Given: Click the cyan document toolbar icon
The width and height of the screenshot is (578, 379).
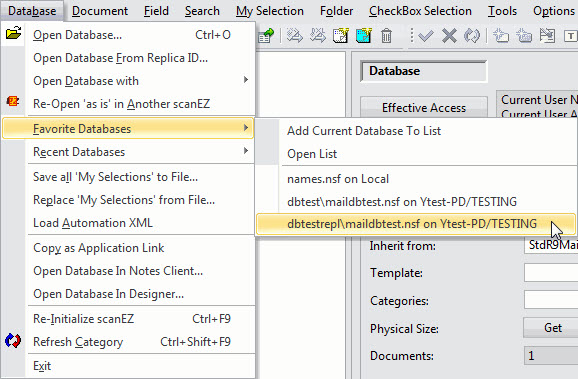Looking at the screenshot, I should pyautogui.click(x=363, y=36).
